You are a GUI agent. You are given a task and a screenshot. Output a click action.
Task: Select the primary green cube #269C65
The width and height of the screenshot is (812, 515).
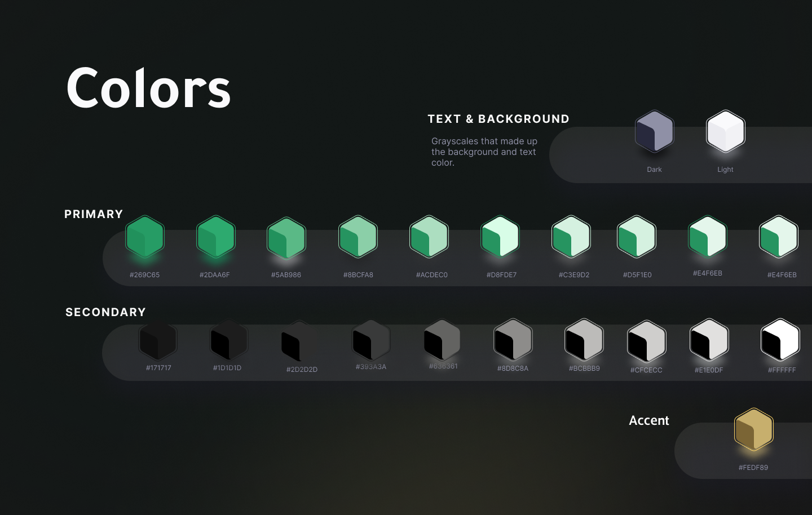click(145, 237)
